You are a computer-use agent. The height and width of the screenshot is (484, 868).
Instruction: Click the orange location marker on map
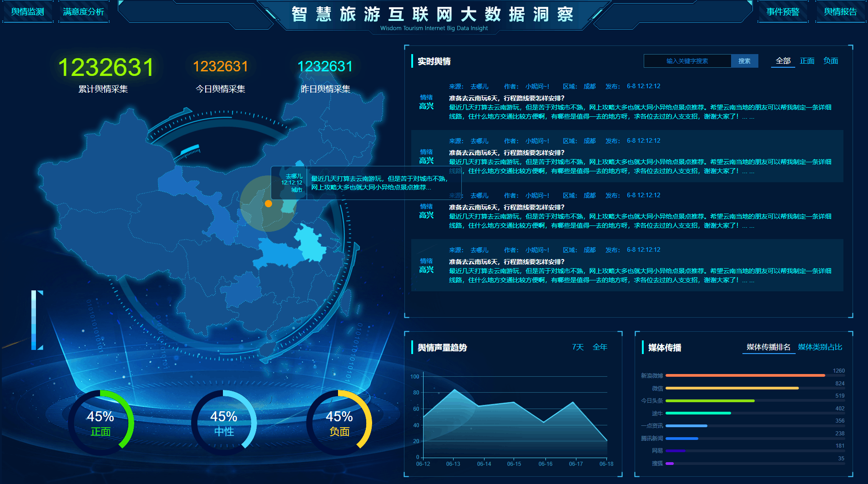coord(268,204)
